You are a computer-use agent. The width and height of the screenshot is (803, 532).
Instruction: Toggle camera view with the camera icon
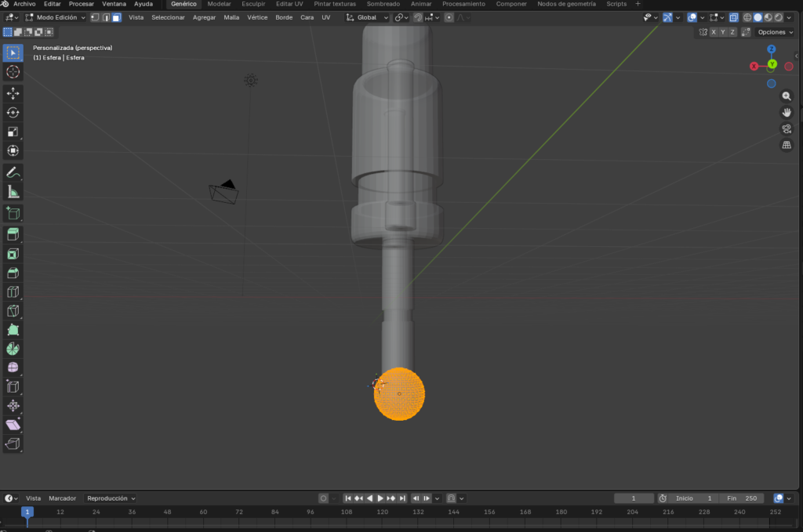(x=787, y=128)
